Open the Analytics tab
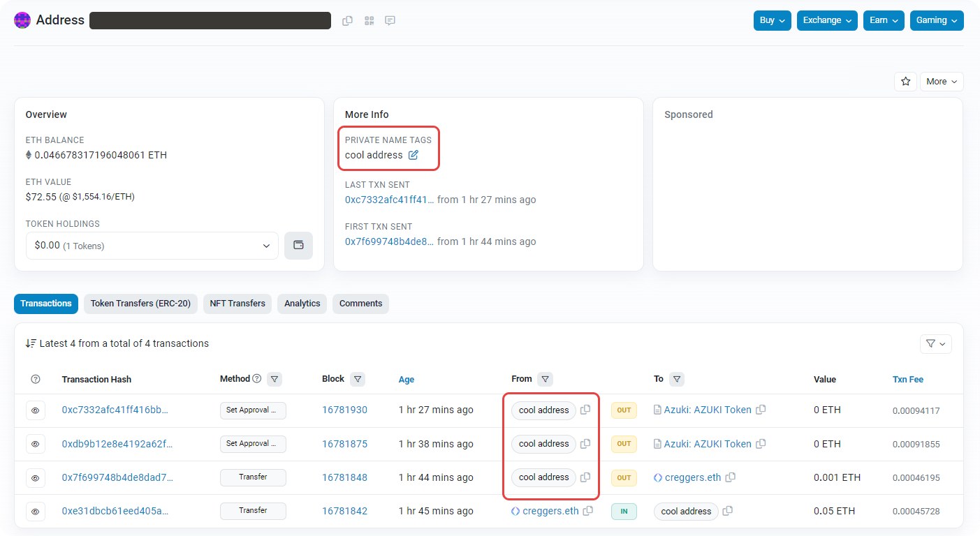Image resolution: width=980 pixels, height=536 pixels. coord(302,304)
